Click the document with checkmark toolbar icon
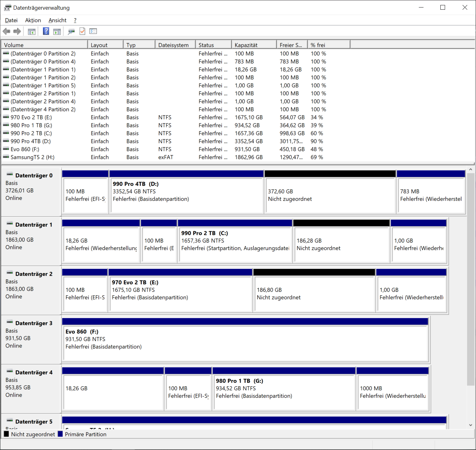Screen dimensions: 476x450 click(83, 31)
